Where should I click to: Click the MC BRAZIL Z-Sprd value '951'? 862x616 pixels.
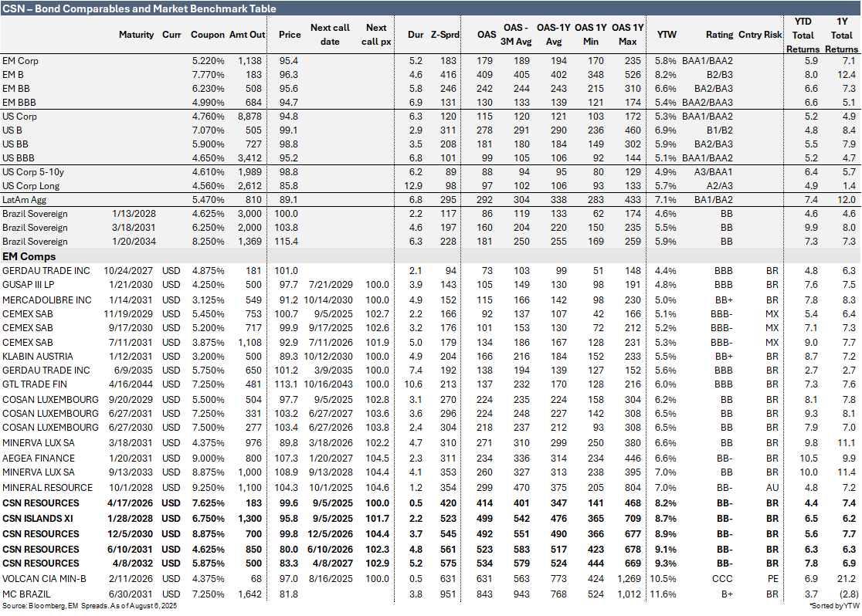pos(448,594)
